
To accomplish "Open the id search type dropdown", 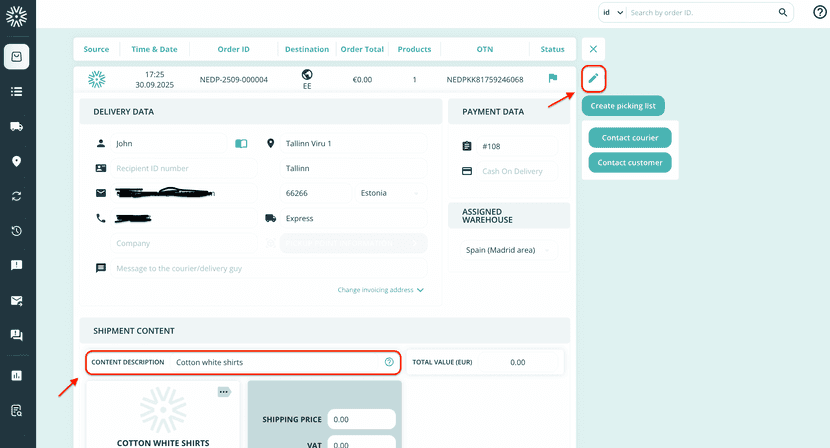I will (x=612, y=13).
